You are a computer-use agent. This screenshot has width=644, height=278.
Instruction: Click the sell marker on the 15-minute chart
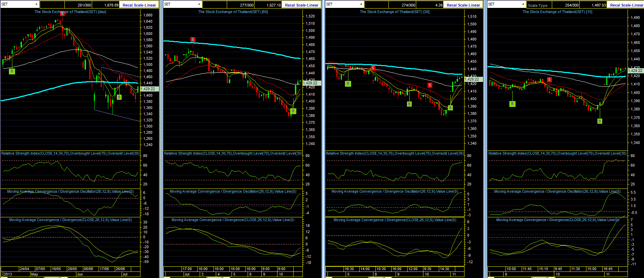(x=549, y=80)
